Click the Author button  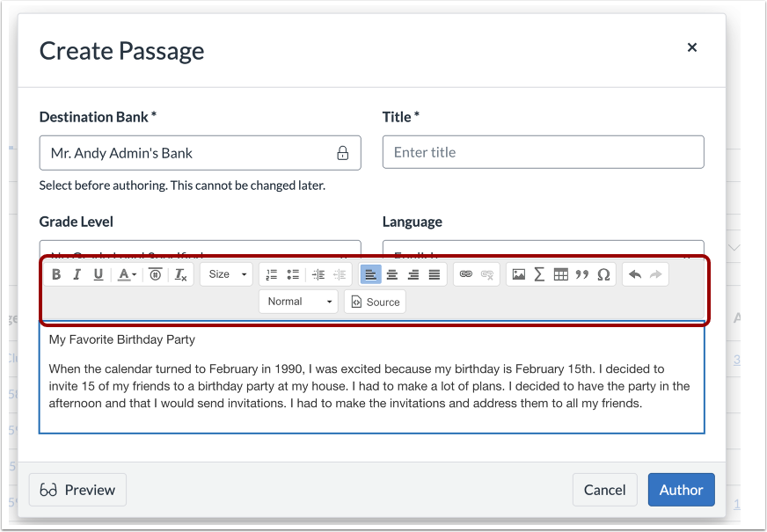(x=681, y=490)
